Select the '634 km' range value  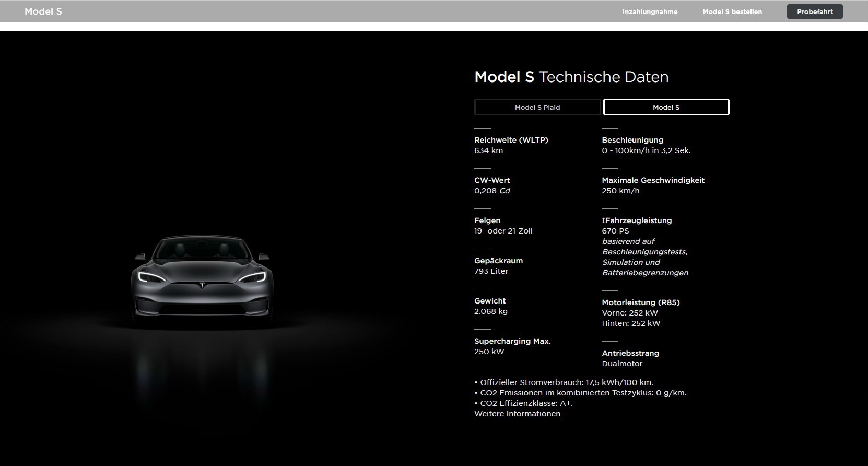click(488, 150)
